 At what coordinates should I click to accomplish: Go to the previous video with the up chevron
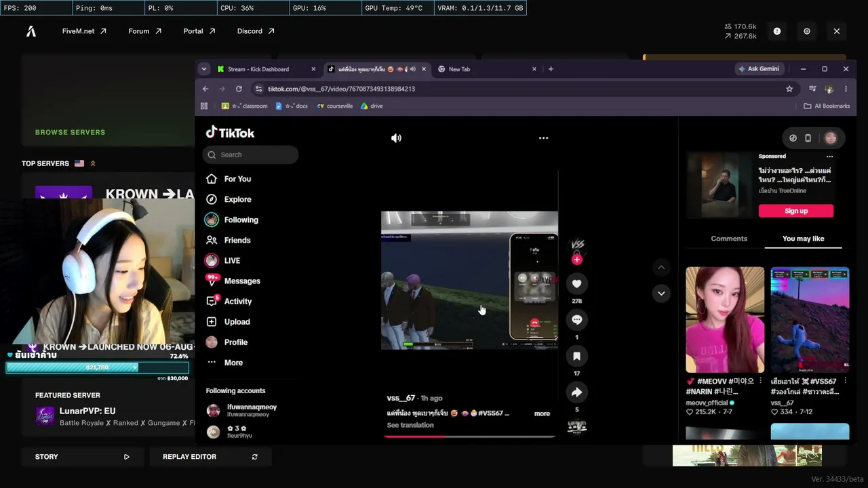coord(661,268)
